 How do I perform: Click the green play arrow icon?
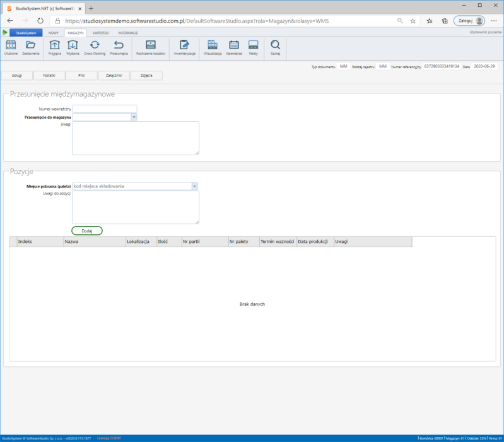point(5,32)
